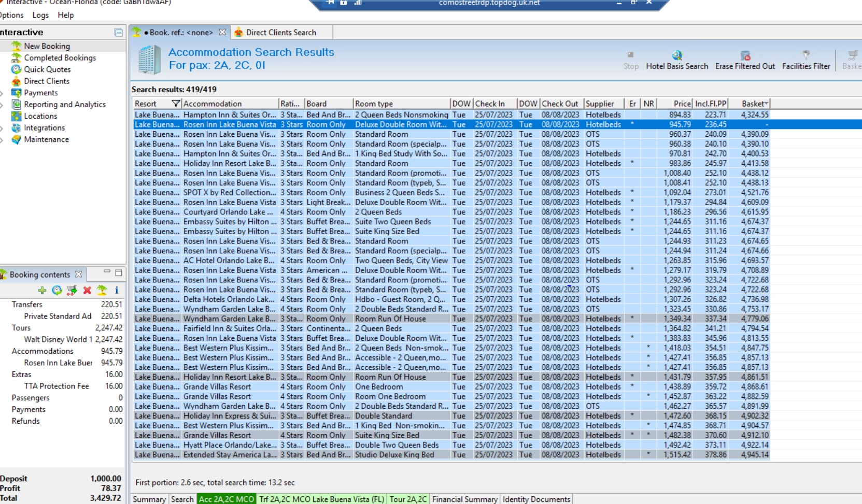Screen dimensions: 862x504
Task: Open the Options menu
Action: pyautogui.click(x=11, y=15)
